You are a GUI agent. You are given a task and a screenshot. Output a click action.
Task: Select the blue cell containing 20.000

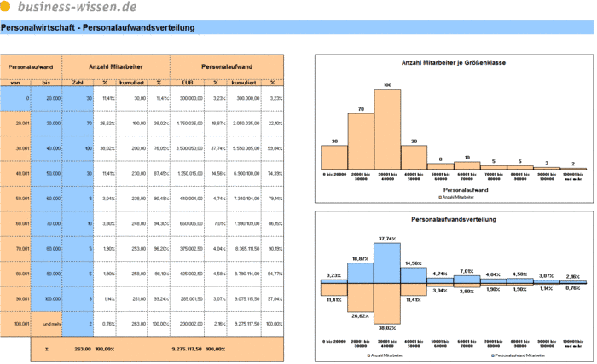[x=46, y=98]
